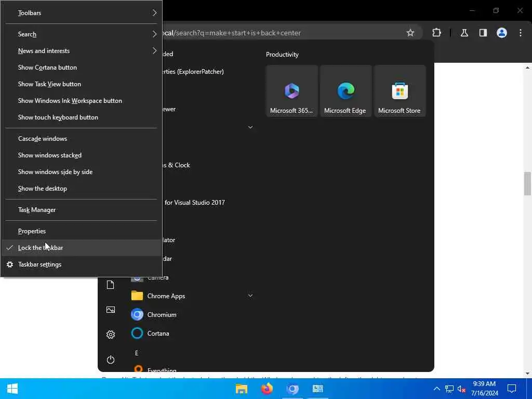Open the Microsoft 365 tile
Viewport: 532px width, 399px height.
click(x=292, y=91)
